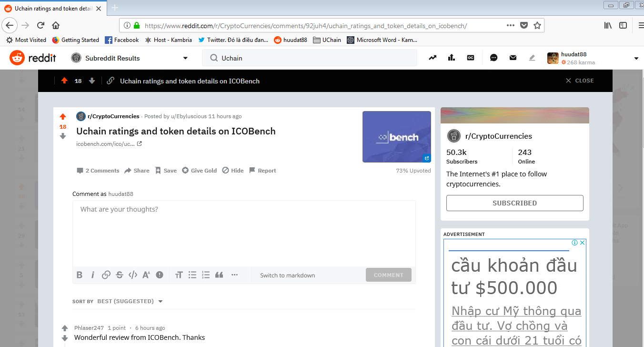Open the Original Content OC icon
Viewport: 644px width, 347px height.
tap(471, 58)
